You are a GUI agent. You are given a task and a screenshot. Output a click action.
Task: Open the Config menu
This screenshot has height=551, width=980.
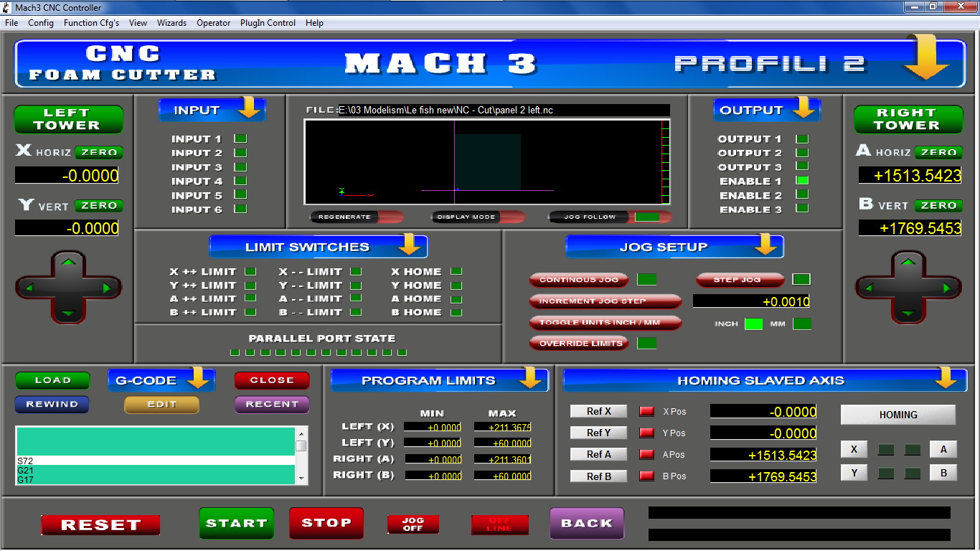tap(41, 23)
